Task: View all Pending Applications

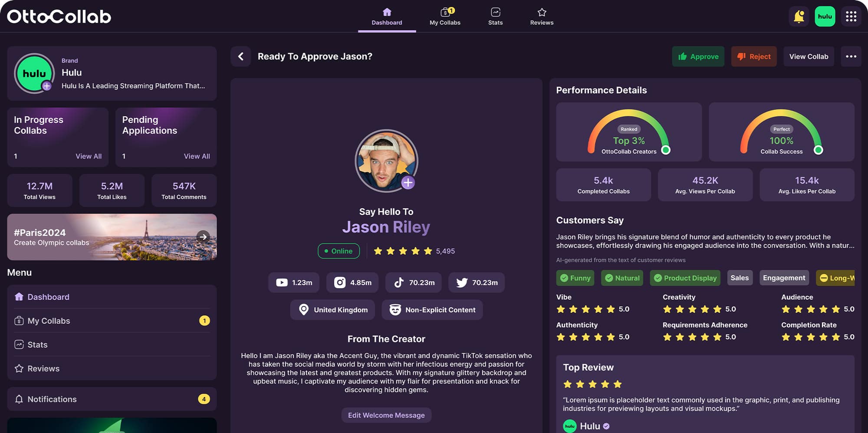Action: pyautogui.click(x=197, y=156)
